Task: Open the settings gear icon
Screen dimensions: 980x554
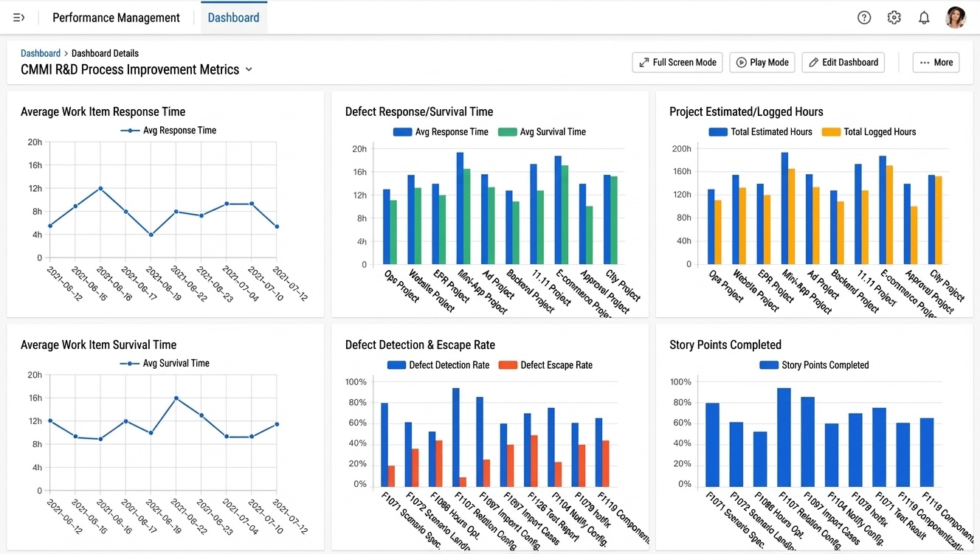Action: click(x=894, y=17)
